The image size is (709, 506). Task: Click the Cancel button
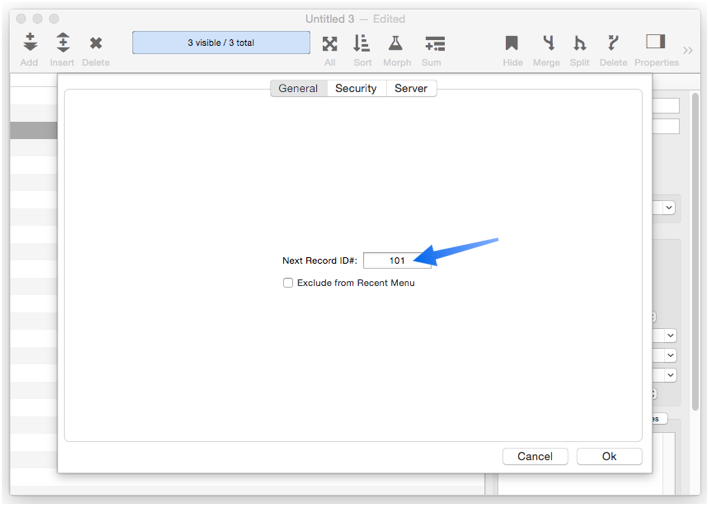click(535, 456)
